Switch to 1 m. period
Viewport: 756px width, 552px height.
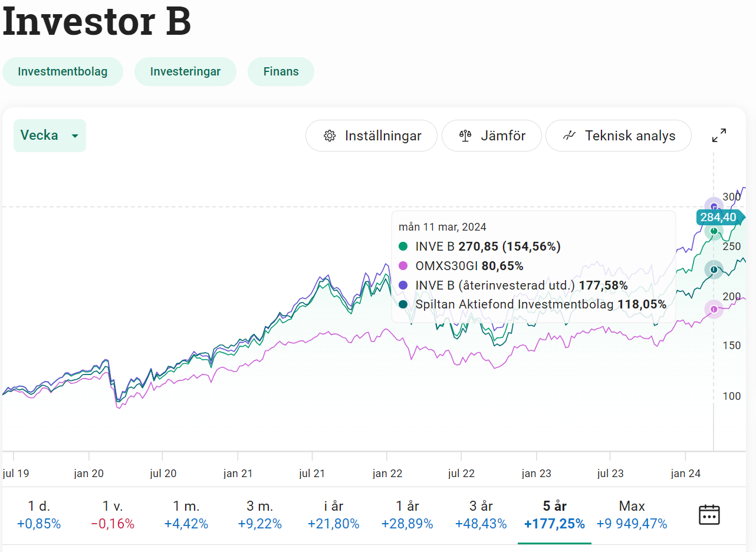pyautogui.click(x=186, y=514)
